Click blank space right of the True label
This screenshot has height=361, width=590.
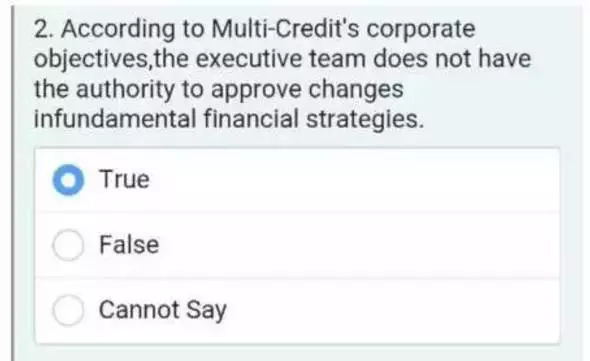click(354, 180)
